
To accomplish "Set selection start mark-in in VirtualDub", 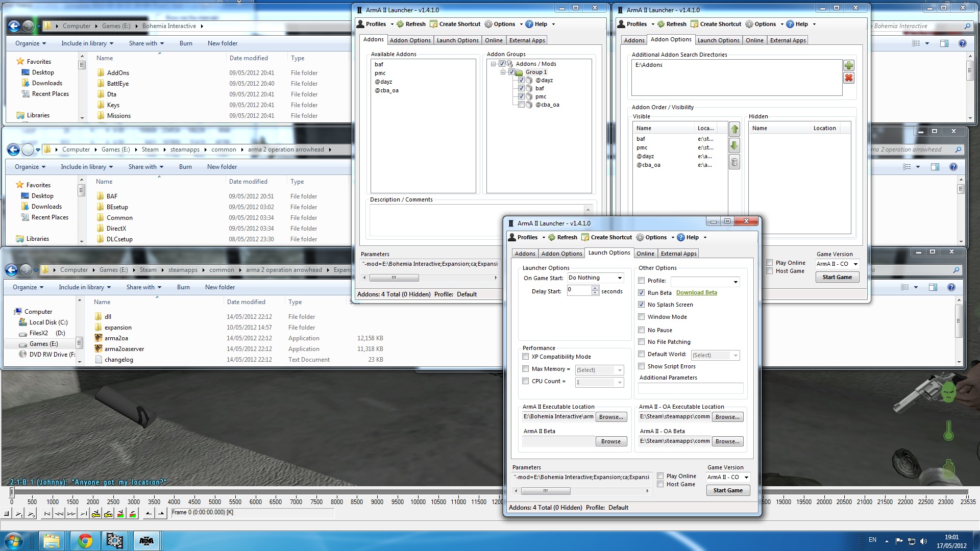I will (149, 514).
